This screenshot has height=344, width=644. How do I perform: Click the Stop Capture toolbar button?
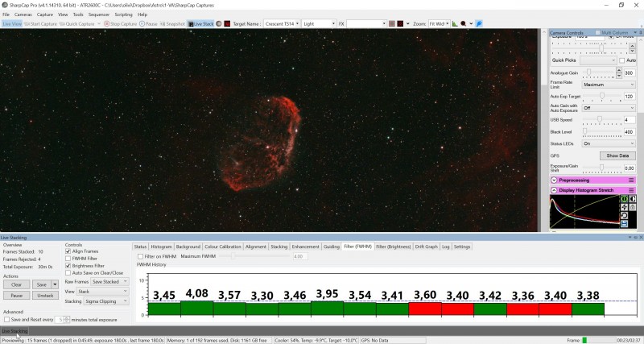pyautogui.click(x=120, y=24)
